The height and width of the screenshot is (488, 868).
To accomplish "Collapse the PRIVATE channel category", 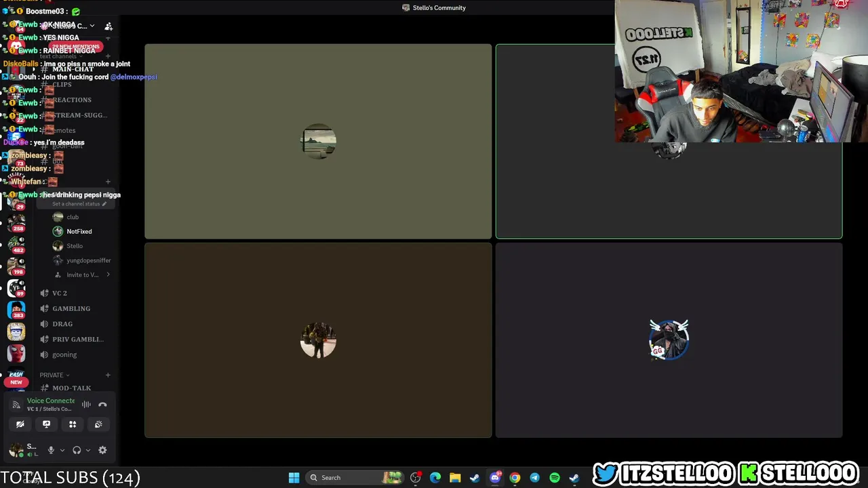I will pyautogui.click(x=54, y=375).
